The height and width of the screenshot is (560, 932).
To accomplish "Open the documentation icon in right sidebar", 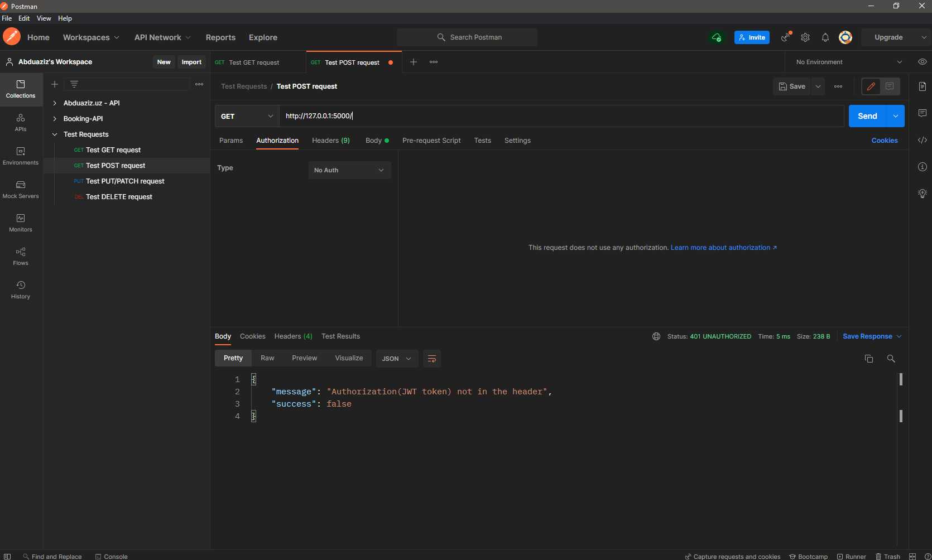I will 923,86.
